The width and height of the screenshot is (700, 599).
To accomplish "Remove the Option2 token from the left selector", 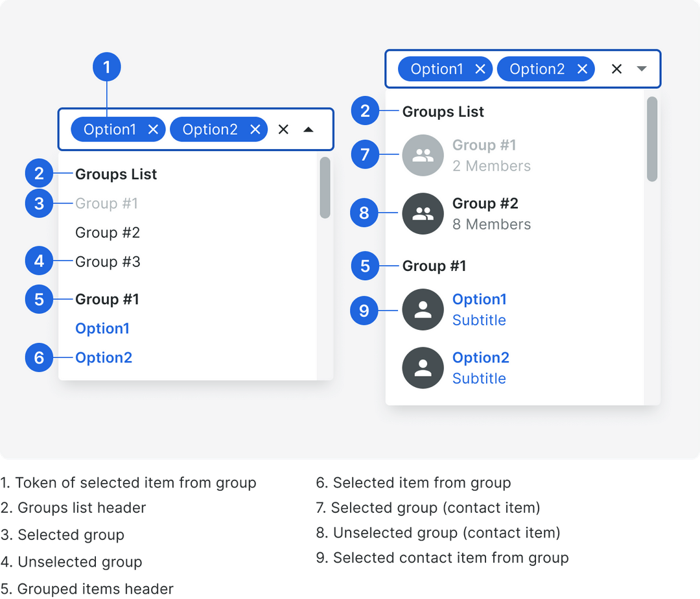I will (x=255, y=129).
